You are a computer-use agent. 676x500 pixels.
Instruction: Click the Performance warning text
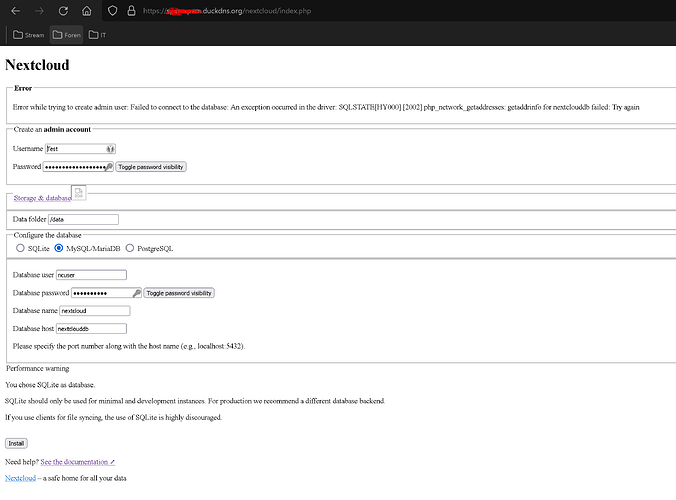tap(38, 369)
